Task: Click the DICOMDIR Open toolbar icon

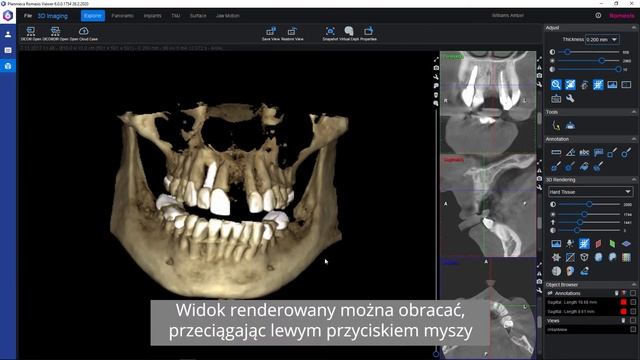Action: [55, 31]
